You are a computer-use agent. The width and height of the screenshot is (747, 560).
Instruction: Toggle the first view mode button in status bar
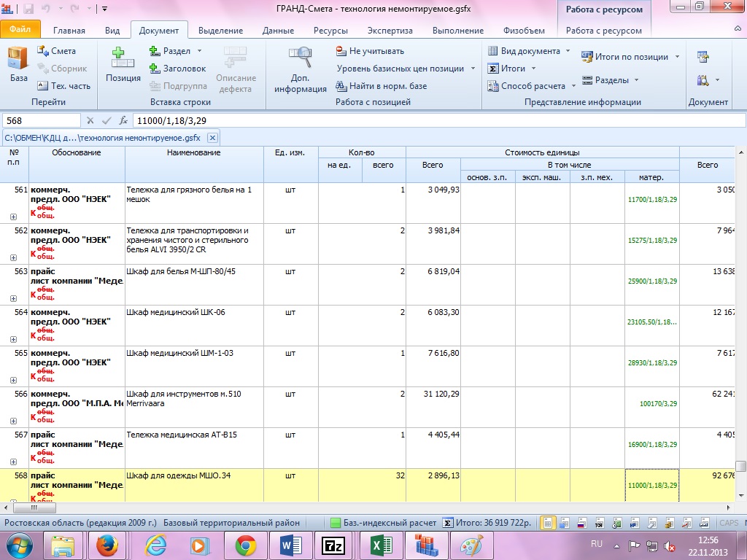pos(547,523)
